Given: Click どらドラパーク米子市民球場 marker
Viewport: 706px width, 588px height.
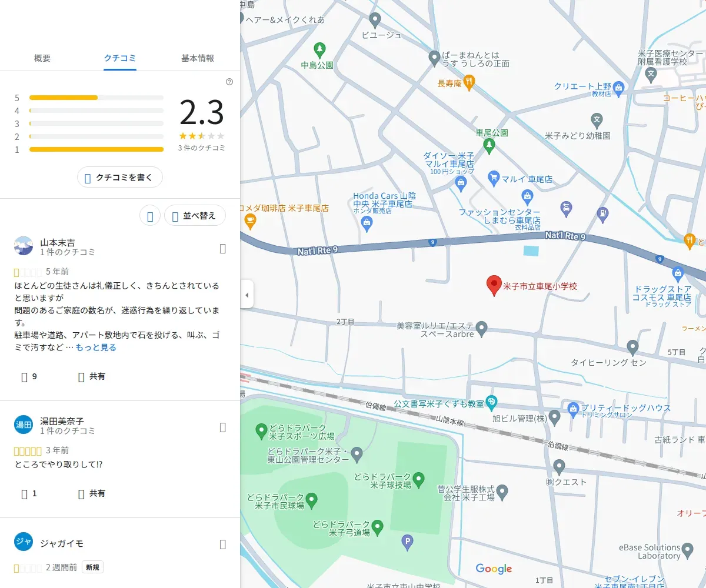Looking at the screenshot, I should [x=312, y=500].
